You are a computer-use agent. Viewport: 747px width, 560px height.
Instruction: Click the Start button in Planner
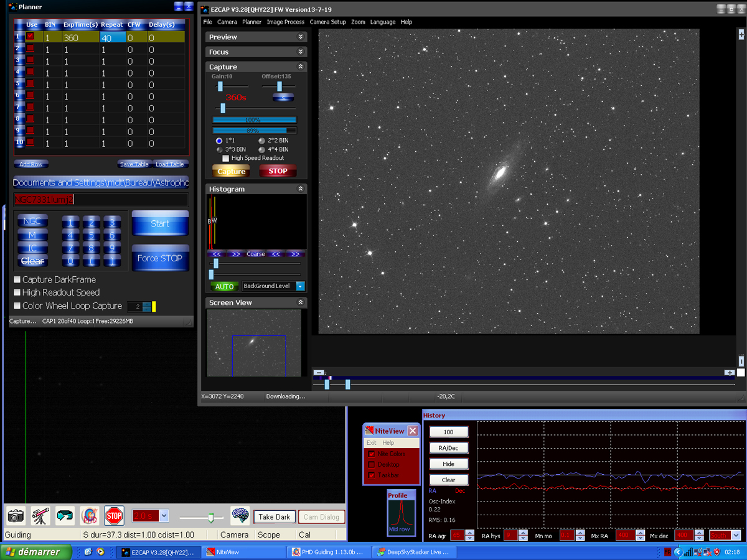(160, 223)
